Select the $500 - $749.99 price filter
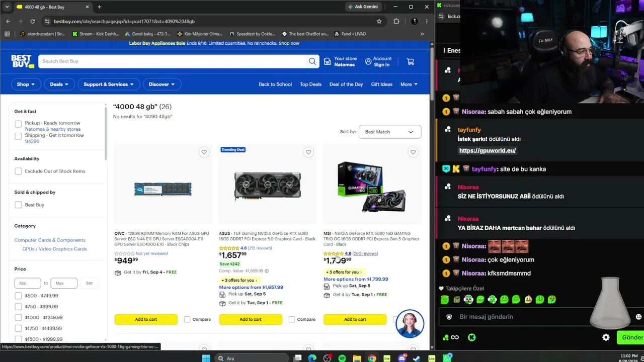This screenshot has height=362, width=644. tap(18, 296)
